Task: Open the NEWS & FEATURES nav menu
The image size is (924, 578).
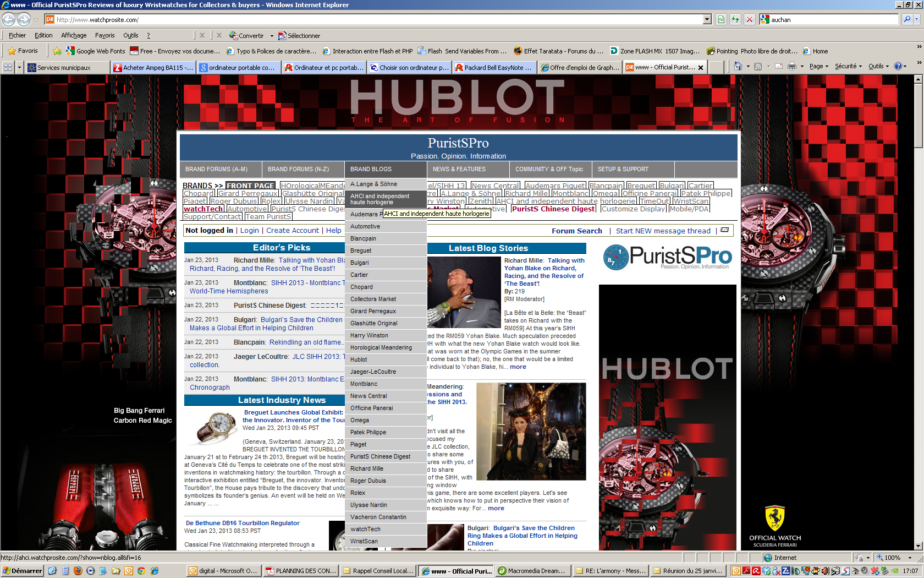Action: click(468, 170)
